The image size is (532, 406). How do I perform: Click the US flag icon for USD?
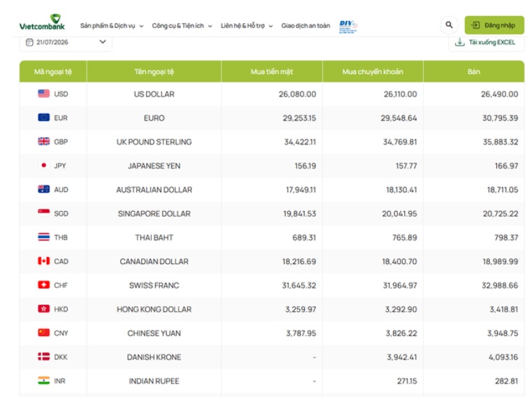[44, 94]
